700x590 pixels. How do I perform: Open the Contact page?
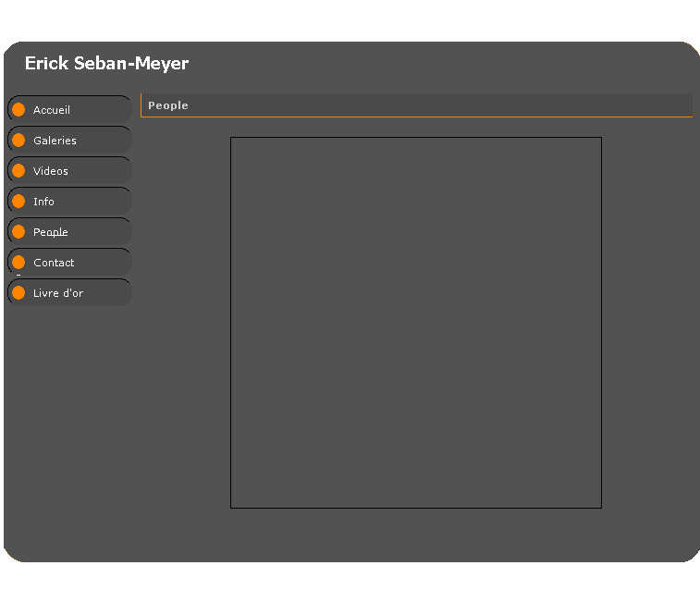[54, 263]
